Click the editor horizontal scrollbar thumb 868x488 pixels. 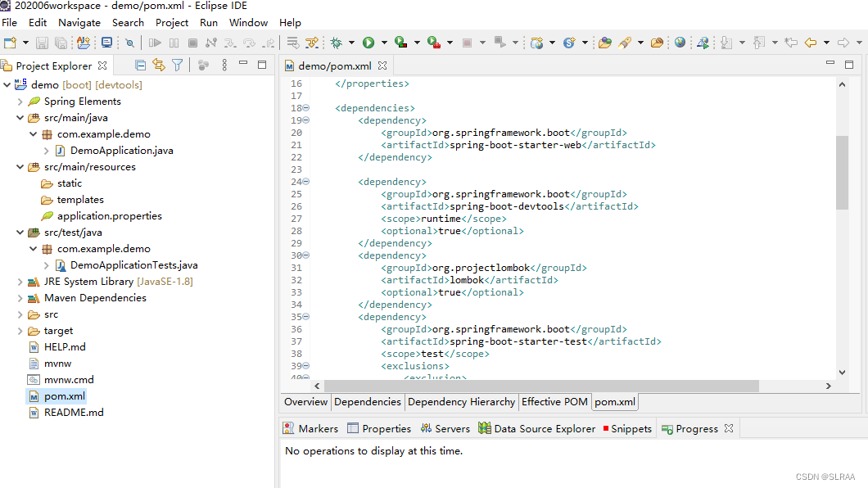pos(541,386)
